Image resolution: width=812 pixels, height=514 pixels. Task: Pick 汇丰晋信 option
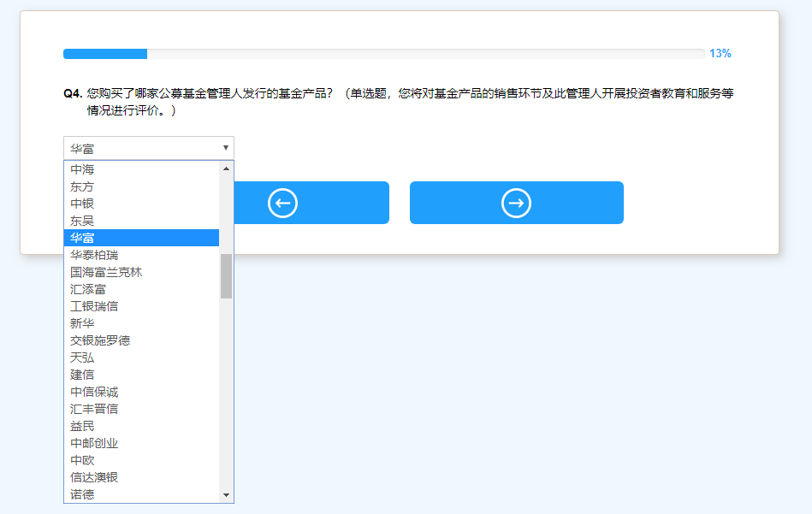(x=141, y=409)
